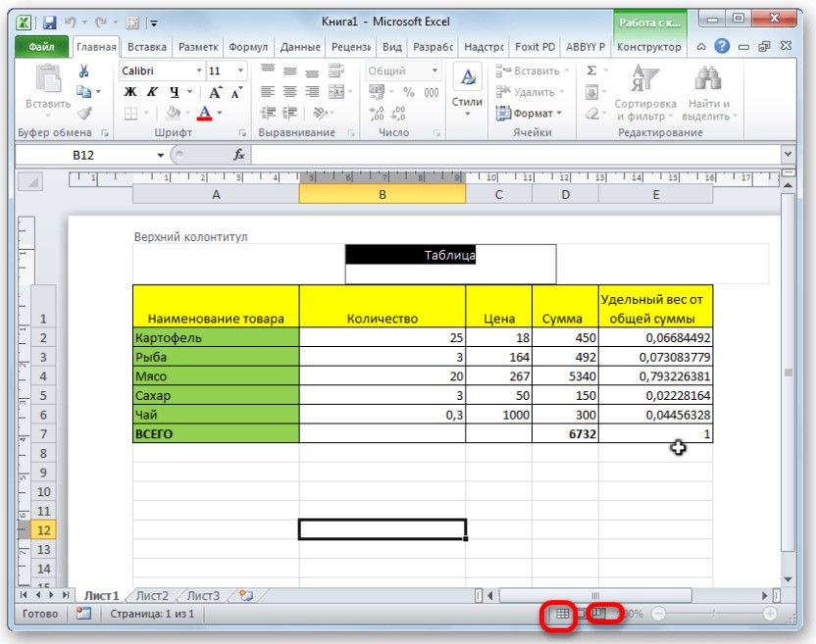Open the Вставка ribbon tab
Viewport: 816px width, 644px height.
[146, 46]
